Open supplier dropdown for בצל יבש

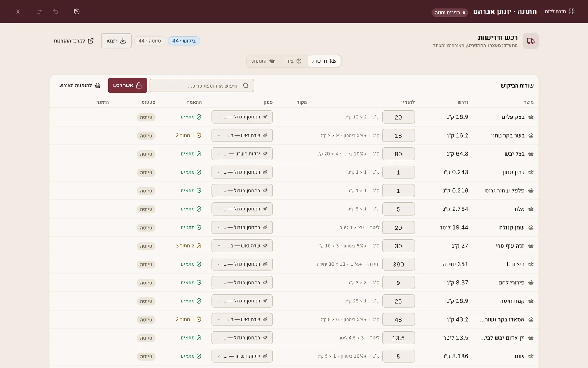tap(242, 154)
